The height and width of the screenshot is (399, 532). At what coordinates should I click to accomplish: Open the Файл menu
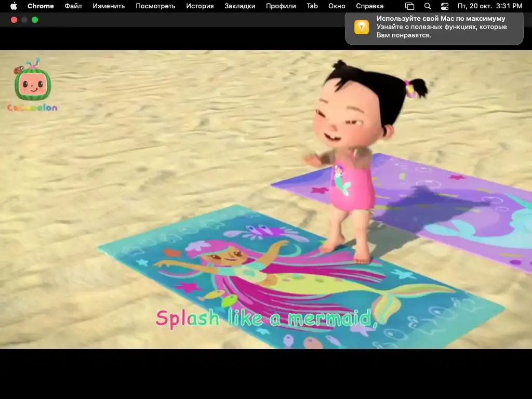[73, 6]
